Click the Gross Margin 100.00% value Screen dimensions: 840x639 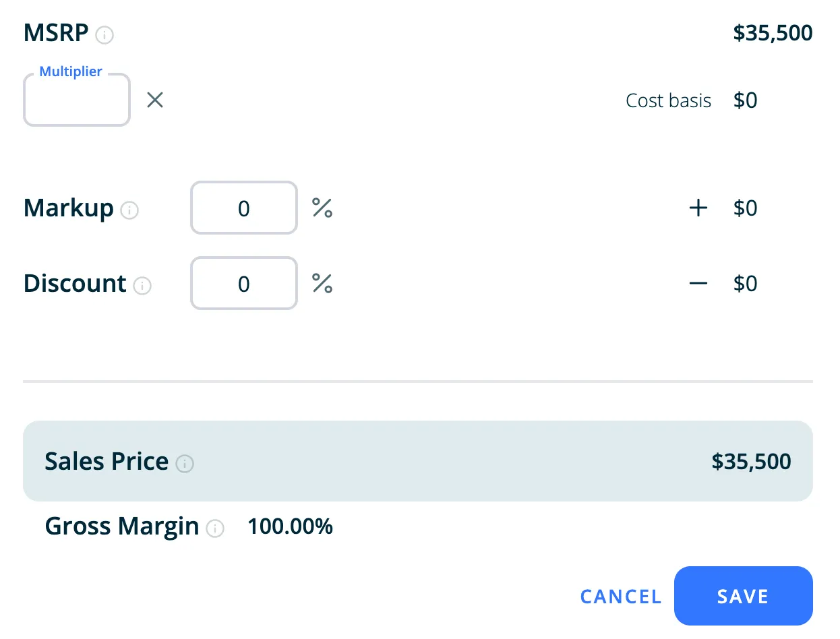[290, 526]
